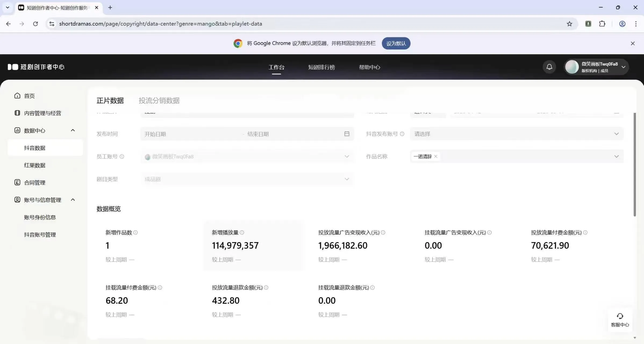The width and height of the screenshot is (644, 344).
Task: Click the 内容管理与经营 sidebar icon
Action: point(17,113)
